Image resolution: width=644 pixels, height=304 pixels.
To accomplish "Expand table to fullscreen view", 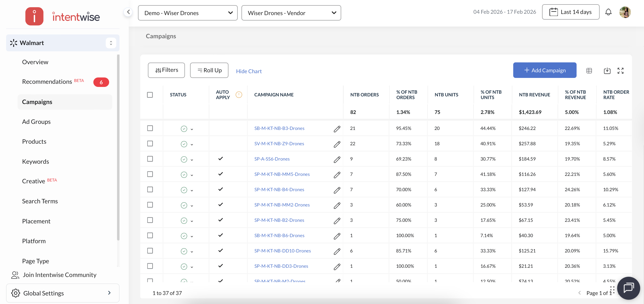I will (620, 71).
